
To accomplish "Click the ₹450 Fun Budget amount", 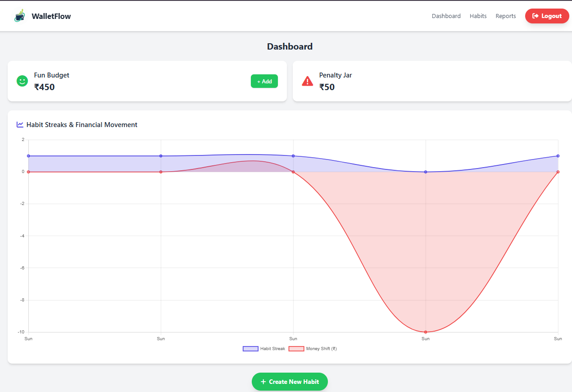I will point(45,87).
